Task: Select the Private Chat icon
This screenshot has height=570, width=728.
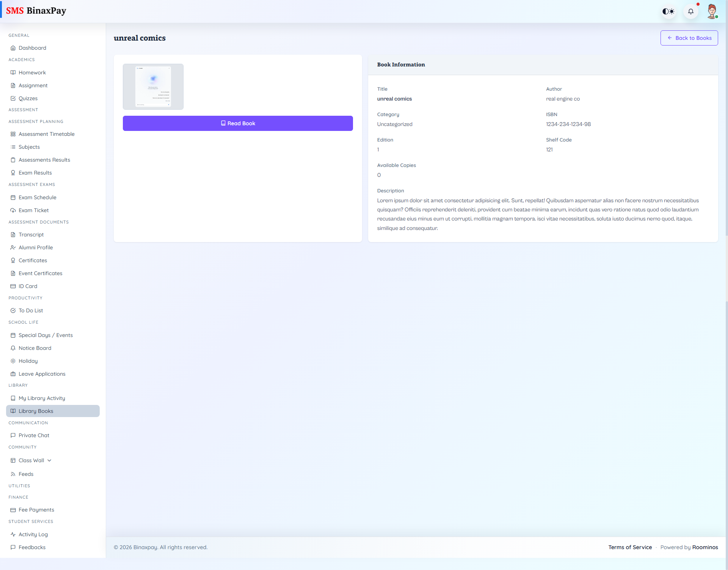Action: coord(13,435)
